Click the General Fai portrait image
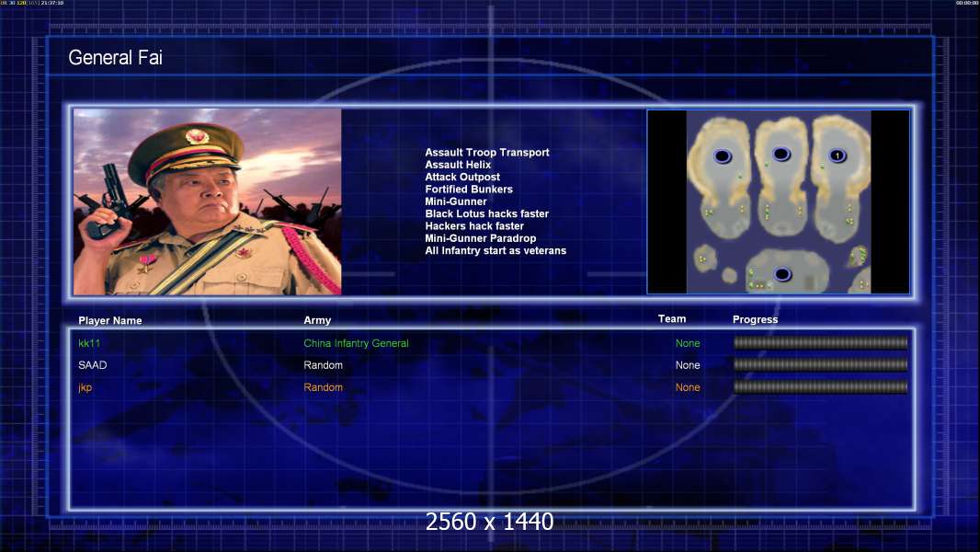Screen dimensions: 980x552 pos(208,201)
